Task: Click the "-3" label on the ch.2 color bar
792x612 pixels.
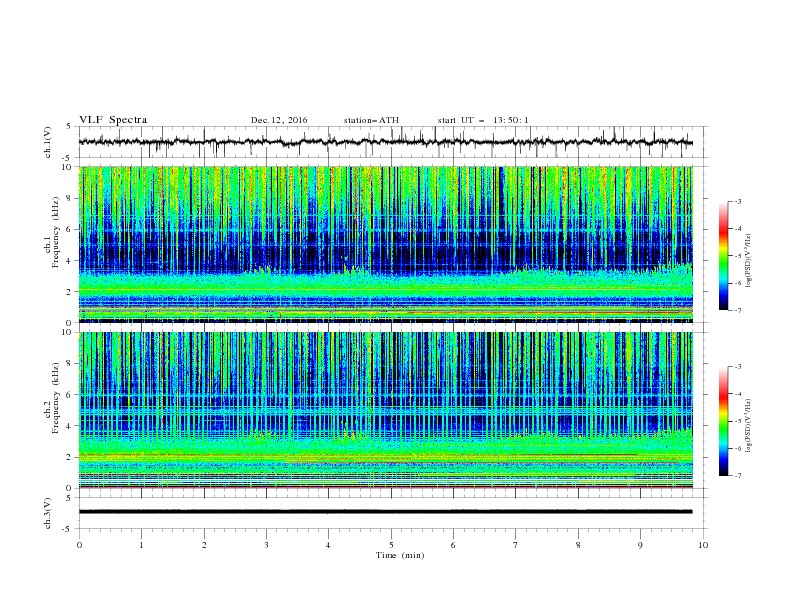Action: click(x=737, y=367)
